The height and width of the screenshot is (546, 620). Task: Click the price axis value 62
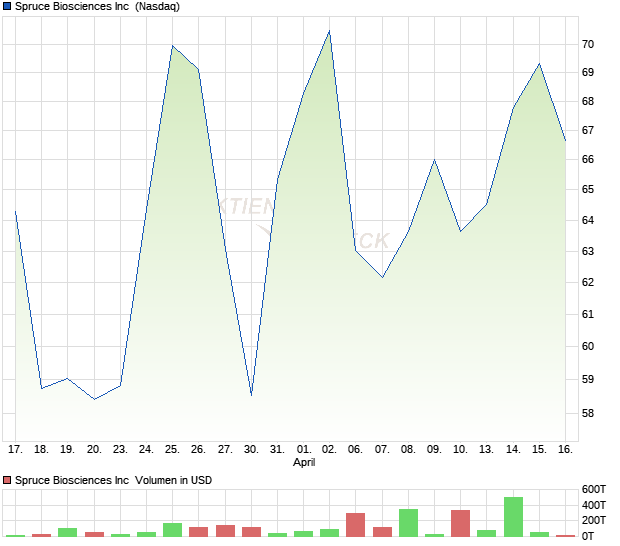coord(588,282)
